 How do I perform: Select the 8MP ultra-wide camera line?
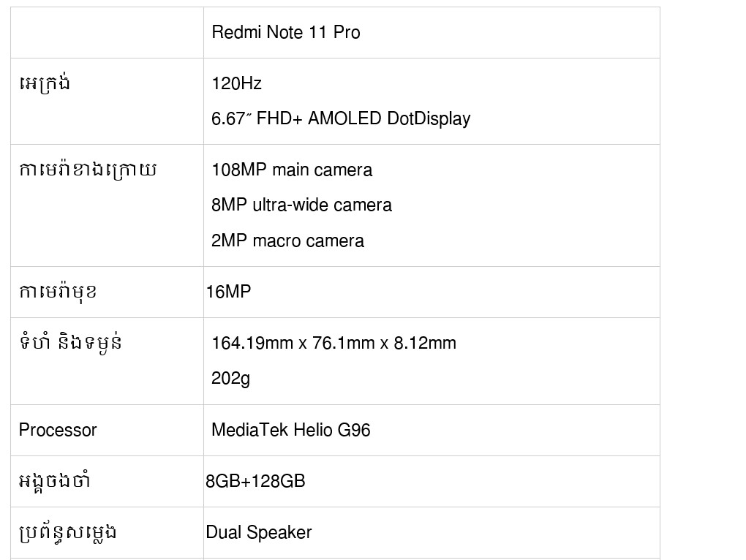301,205
